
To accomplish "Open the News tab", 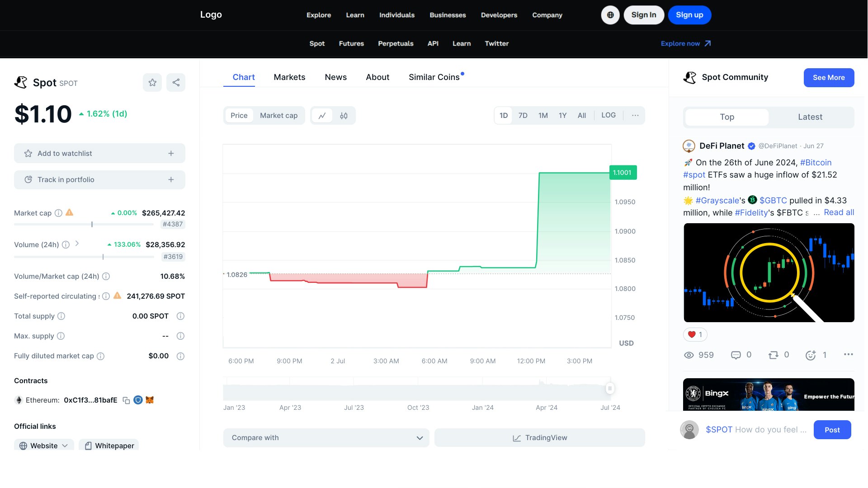I will (x=335, y=77).
